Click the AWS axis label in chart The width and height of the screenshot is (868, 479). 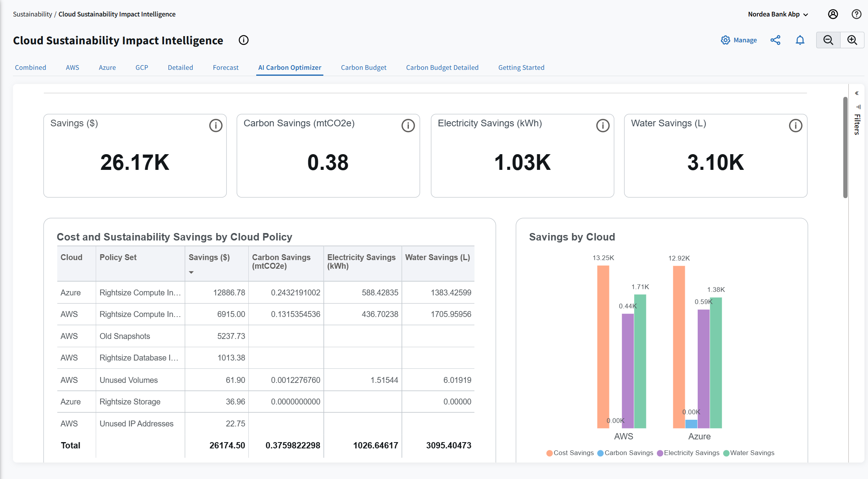click(624, 436)
